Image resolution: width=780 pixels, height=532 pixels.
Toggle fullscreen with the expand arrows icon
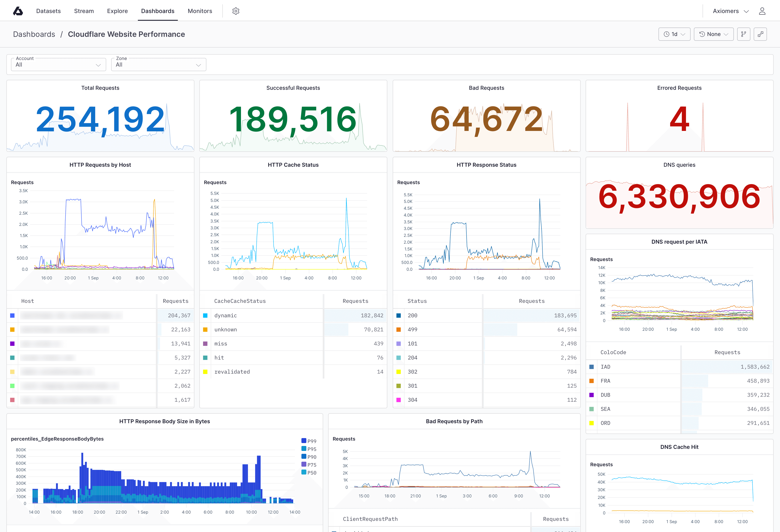pyautogui.click(x=760, y=34)
